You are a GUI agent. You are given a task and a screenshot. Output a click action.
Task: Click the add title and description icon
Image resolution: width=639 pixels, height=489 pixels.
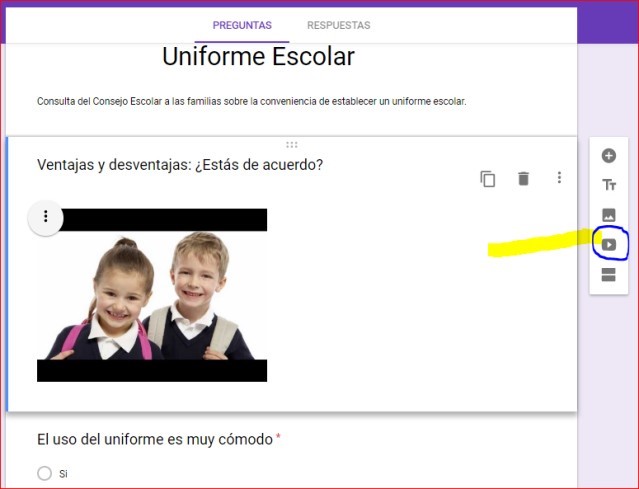pos(608,185)
